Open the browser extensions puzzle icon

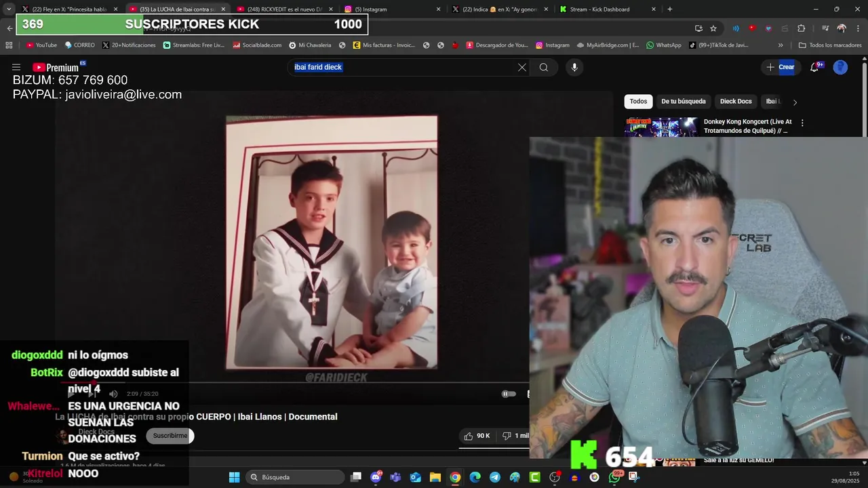coord(801,28)
